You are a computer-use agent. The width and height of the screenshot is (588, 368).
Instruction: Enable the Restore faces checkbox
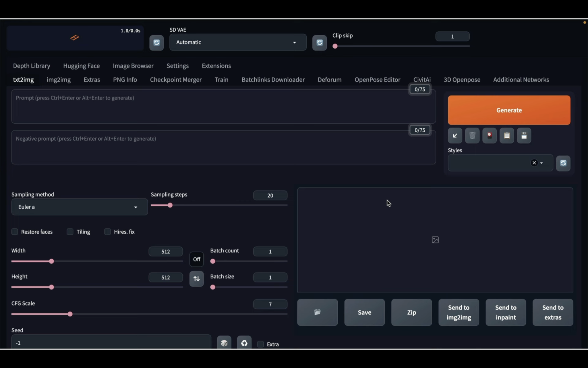point(15,232)
